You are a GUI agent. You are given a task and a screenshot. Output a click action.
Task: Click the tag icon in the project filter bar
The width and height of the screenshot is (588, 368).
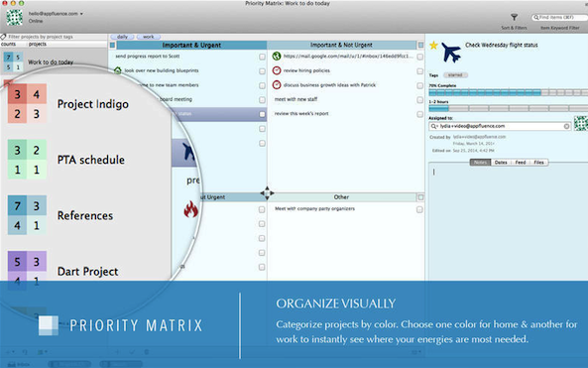point(3,37)
